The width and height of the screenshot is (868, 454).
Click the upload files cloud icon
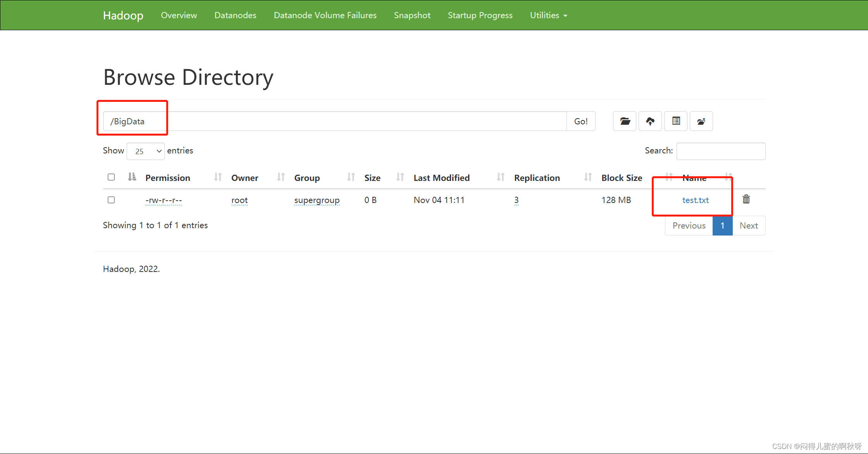650,121
